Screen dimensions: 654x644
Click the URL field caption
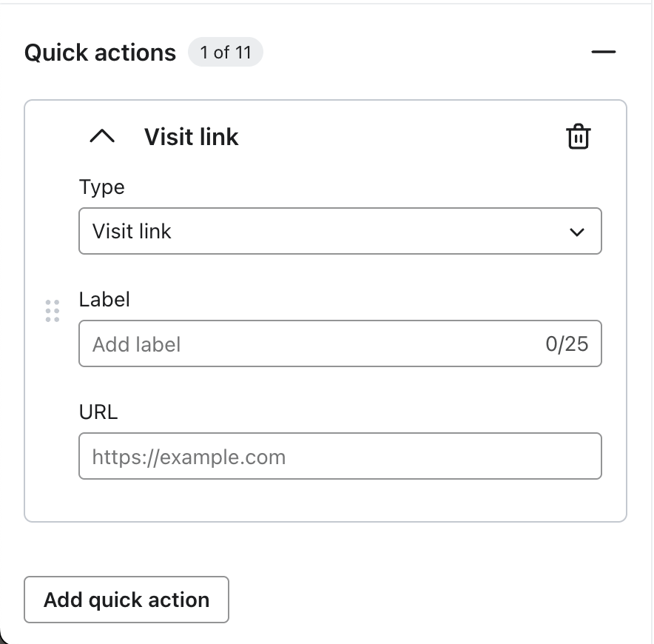(98, 412)
